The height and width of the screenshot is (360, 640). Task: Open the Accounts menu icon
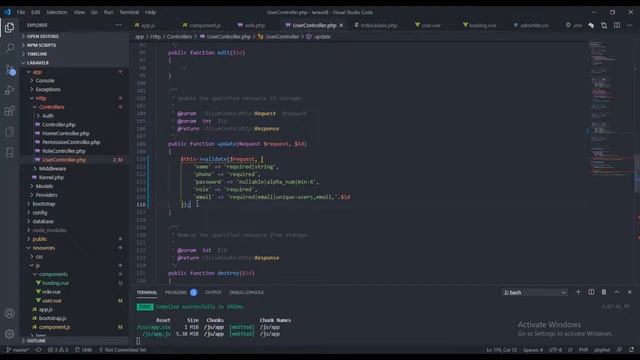click(9, 313)
